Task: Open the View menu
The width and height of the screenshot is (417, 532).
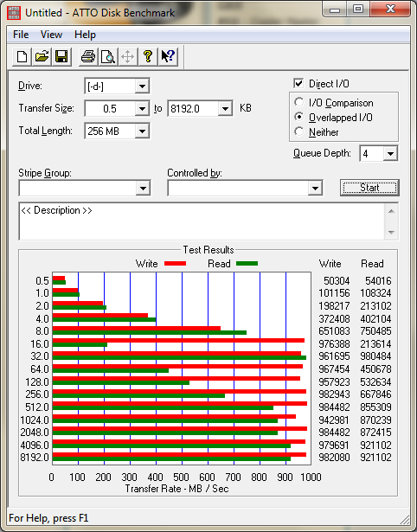Action: pyautogui.click(x=51, y=35)
